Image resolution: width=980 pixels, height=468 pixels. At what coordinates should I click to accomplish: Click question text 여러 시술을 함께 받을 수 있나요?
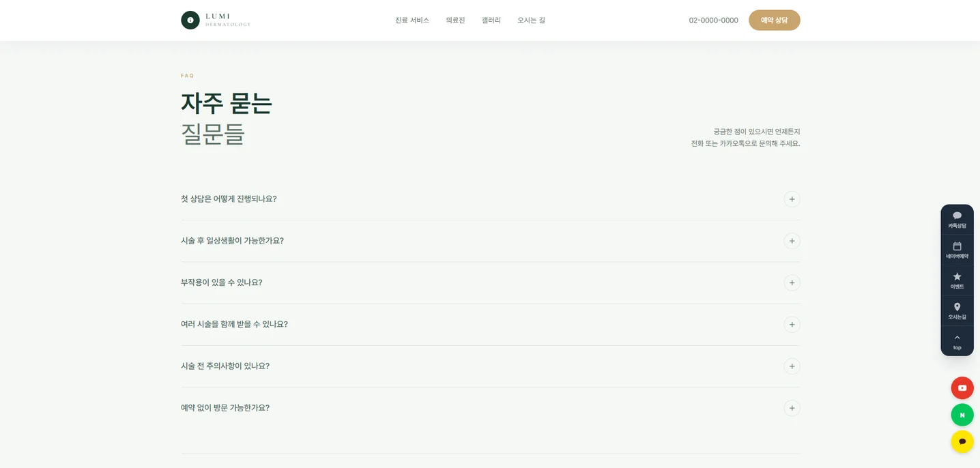coord(234,324)
